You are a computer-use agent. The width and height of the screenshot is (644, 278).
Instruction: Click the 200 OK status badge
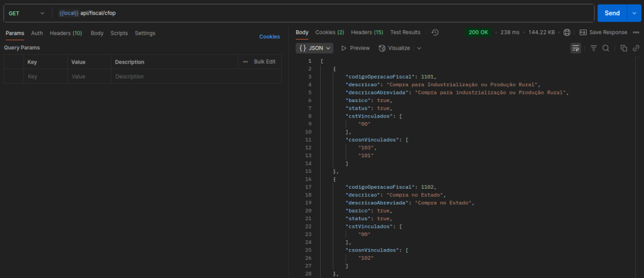(x=478, y=33)
